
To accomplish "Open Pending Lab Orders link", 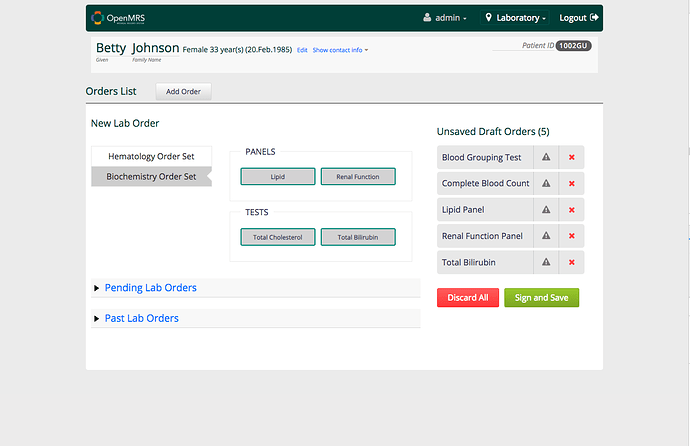I will pyautogui.click(x=150, y=288).
